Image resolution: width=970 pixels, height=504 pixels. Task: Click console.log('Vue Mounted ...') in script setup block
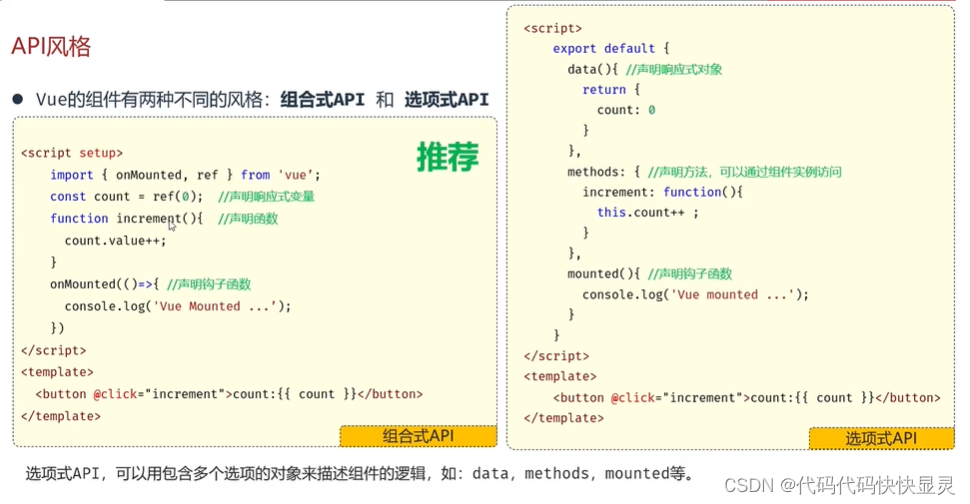pos(178,306)
